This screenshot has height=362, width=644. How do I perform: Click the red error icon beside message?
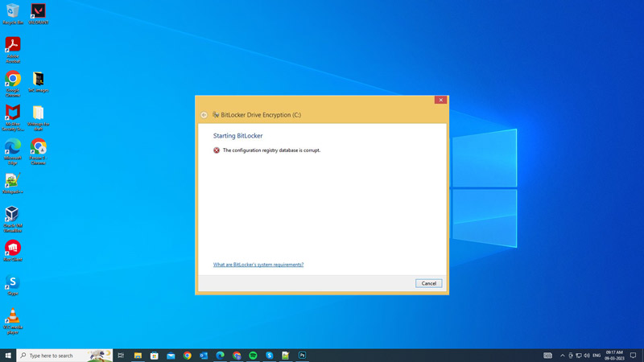217,150
